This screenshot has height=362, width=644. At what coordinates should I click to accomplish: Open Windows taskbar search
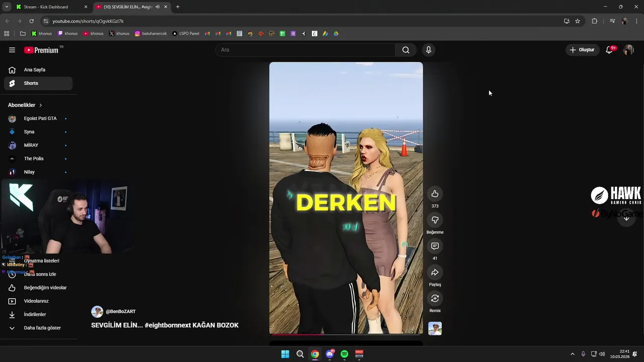(300, 354)
